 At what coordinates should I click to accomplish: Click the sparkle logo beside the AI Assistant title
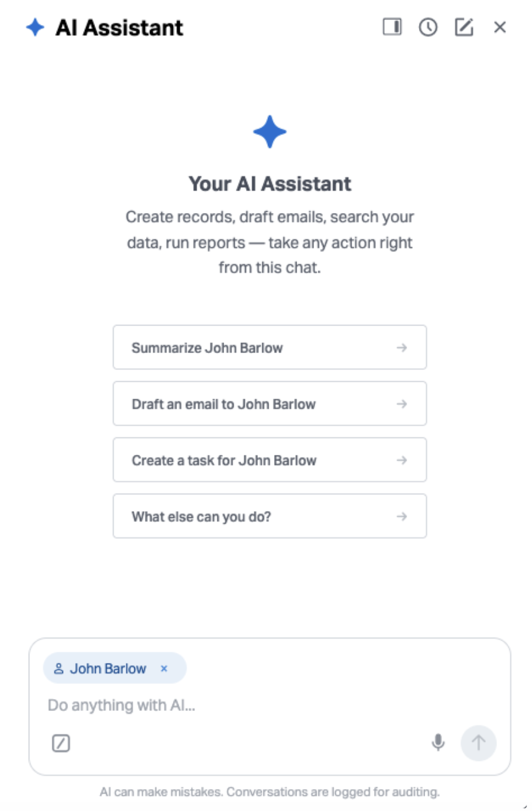coord(35,27)
